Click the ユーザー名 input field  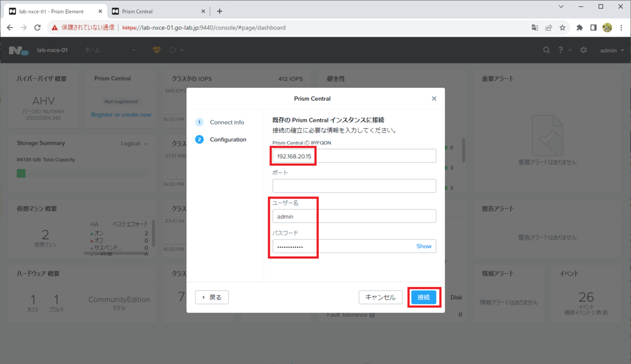(354, 216)
